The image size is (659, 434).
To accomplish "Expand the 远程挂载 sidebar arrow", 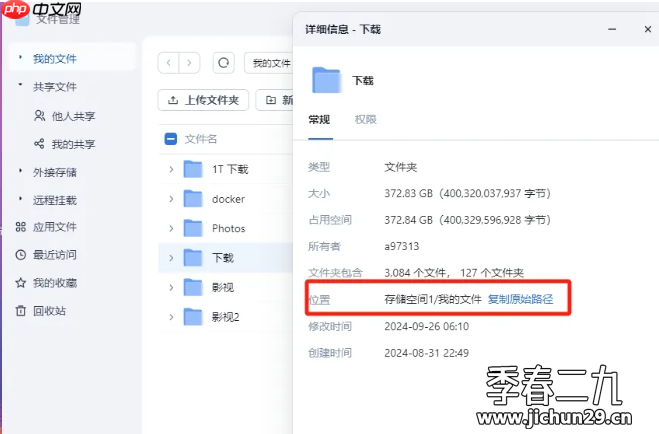I will pos(20,198).
